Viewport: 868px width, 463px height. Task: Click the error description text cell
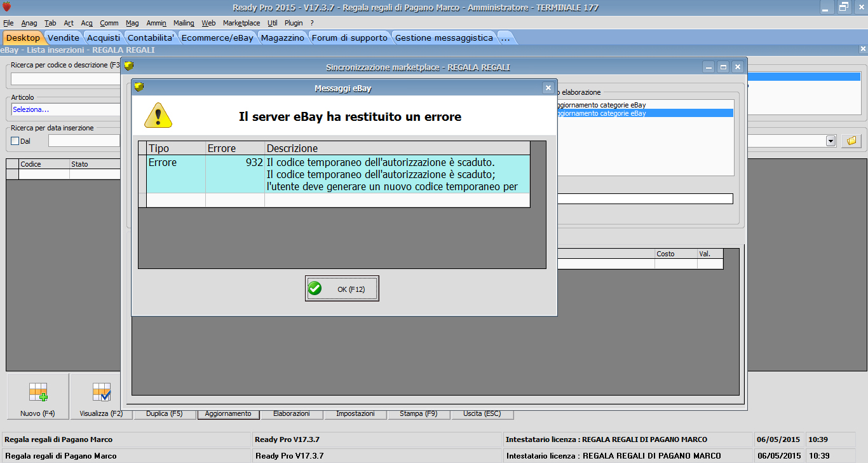point(397,174)
